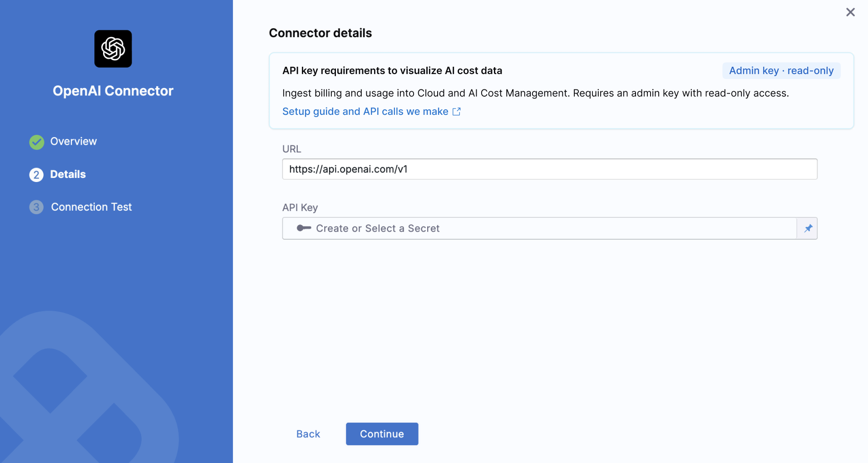Click the step 3 circle icon
Viewport: 868px width, 463px height.
pyautogui.click(x=36, y=207)
